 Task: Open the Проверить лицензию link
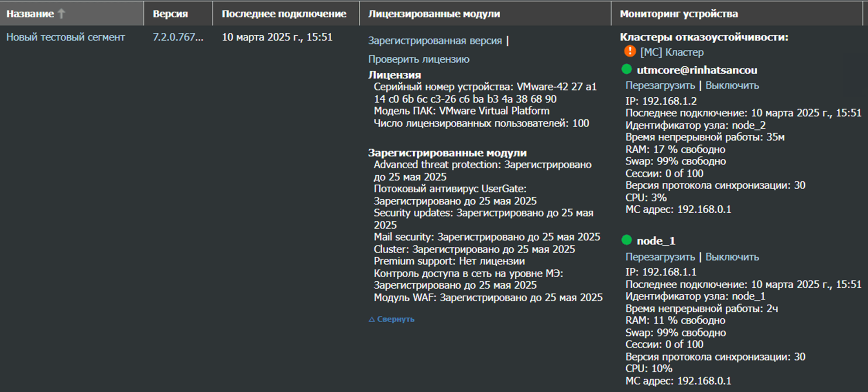[x=419, y=59]
